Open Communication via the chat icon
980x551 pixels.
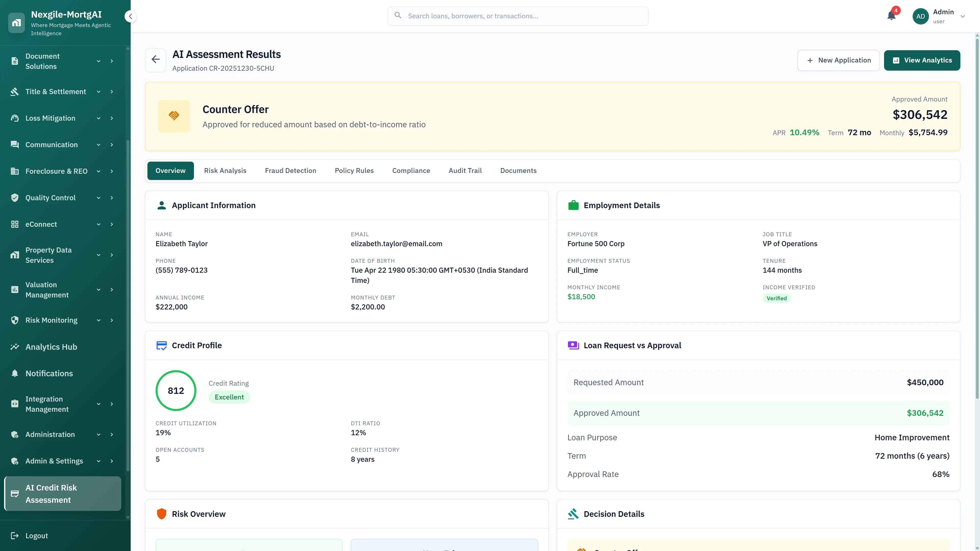[x=15, y=144]
